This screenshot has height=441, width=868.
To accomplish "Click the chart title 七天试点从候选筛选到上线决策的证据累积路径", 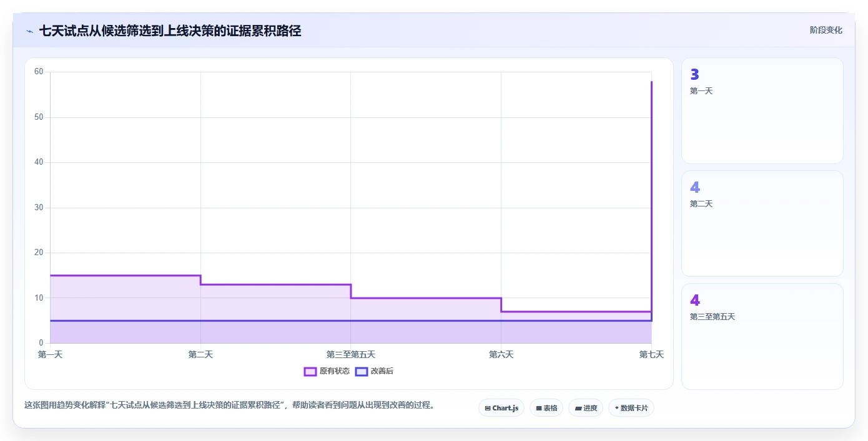I will [170, 31].
